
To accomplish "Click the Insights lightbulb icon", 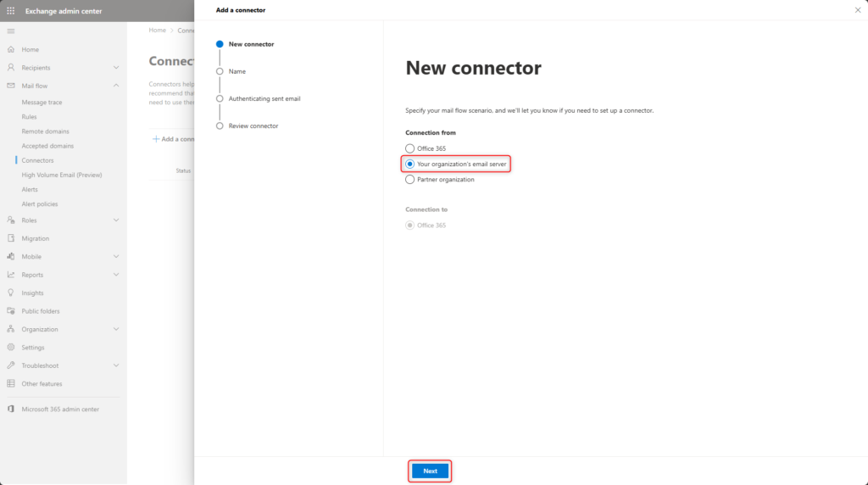I will point(10,293).
